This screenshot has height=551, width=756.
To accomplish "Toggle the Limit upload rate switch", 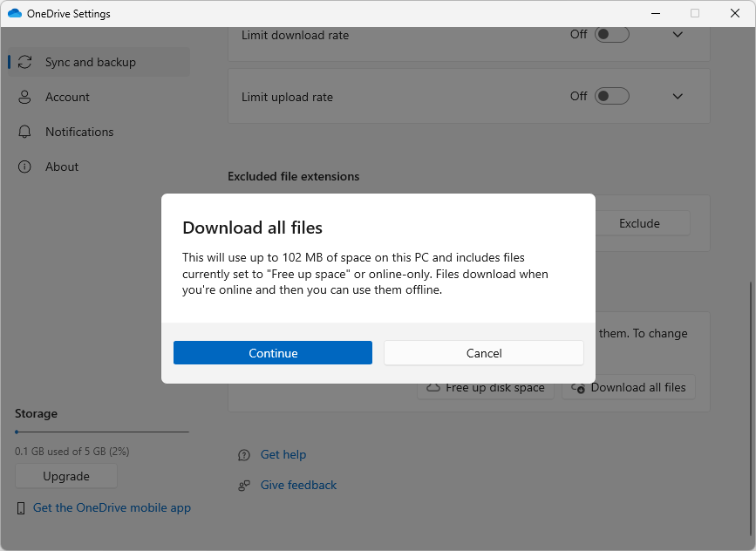I will tap(612, 96).
